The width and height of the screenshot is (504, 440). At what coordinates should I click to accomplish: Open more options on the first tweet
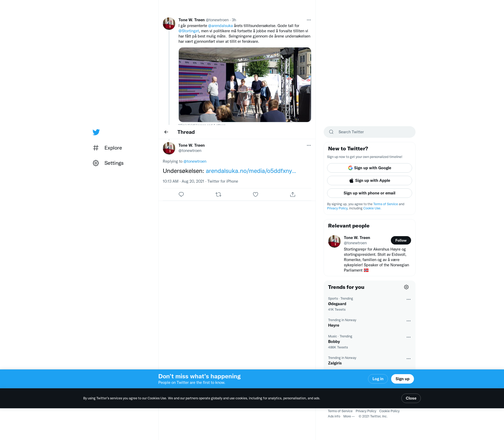click(x=309, y=20)
